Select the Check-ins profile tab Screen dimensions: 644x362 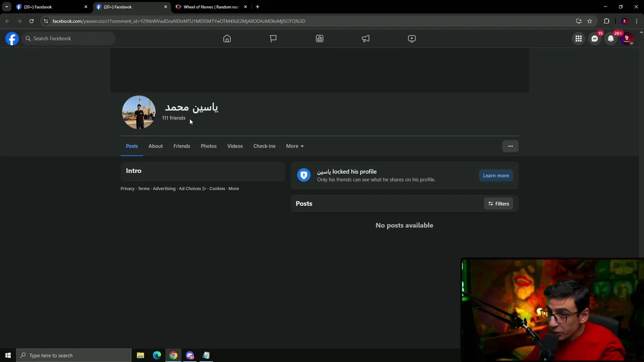264,146
